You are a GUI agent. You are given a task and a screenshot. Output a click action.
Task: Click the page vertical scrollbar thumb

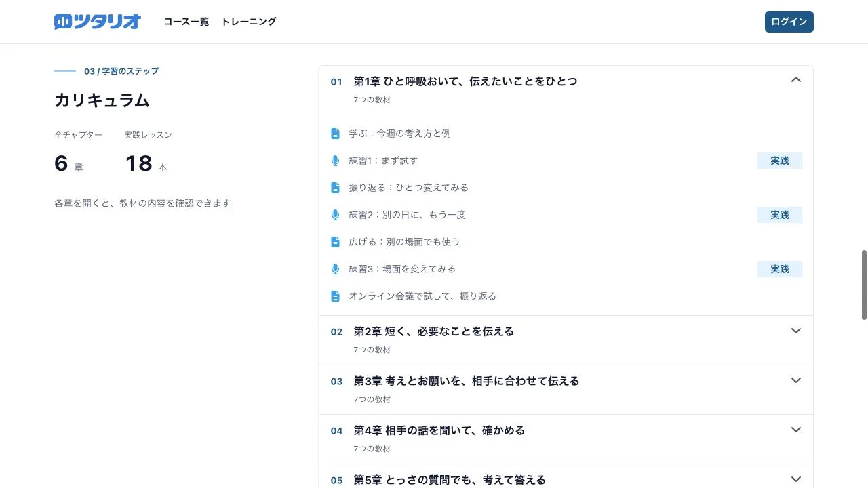click(x=864, y=285)
